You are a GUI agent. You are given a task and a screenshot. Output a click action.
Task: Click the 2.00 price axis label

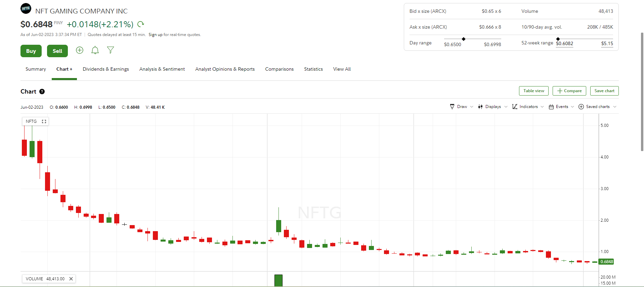604,220
